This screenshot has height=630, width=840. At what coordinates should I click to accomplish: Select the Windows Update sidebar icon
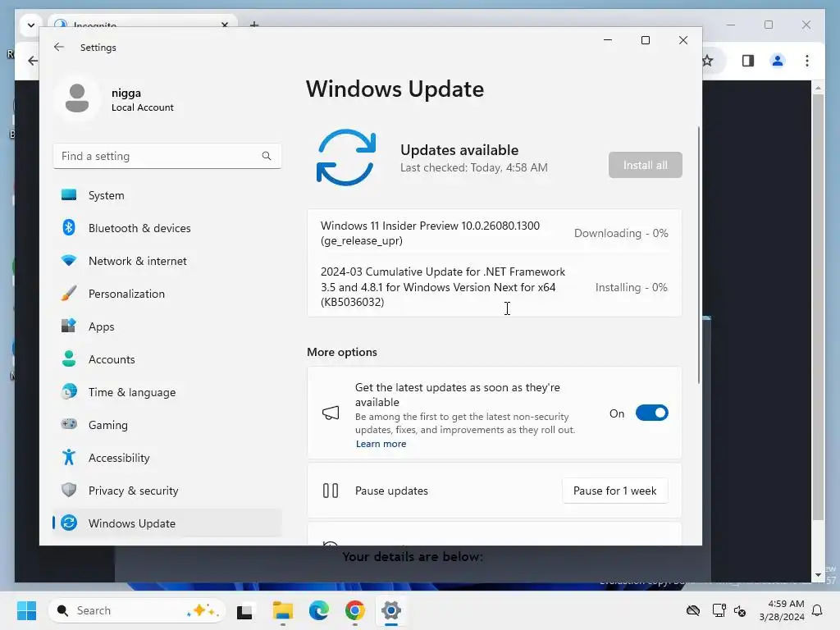(69, 523)
